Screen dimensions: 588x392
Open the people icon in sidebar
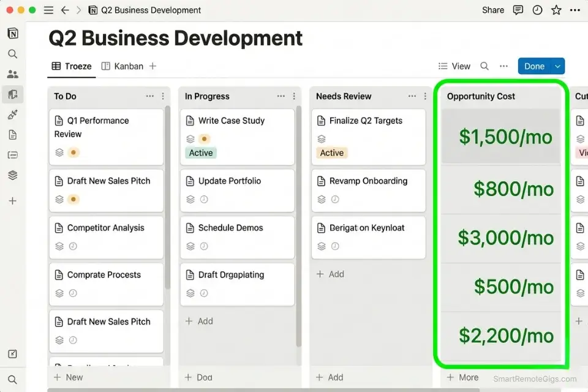(13, 74)
